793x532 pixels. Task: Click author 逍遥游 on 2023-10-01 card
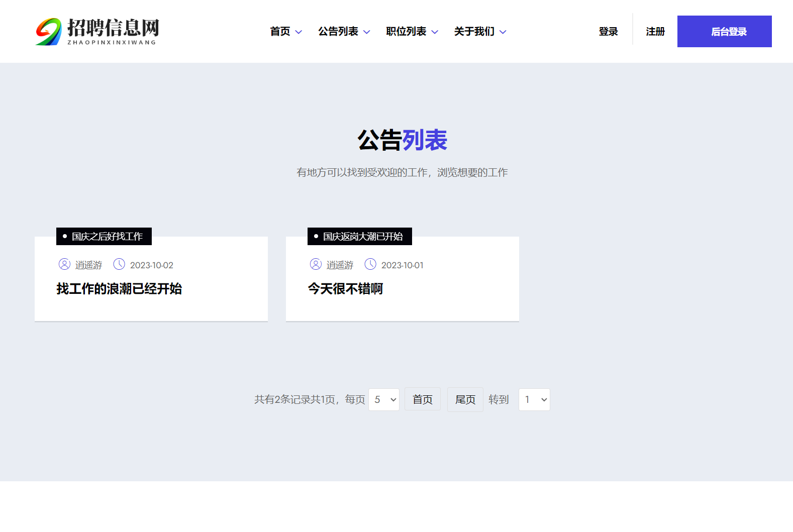(340, 265)
